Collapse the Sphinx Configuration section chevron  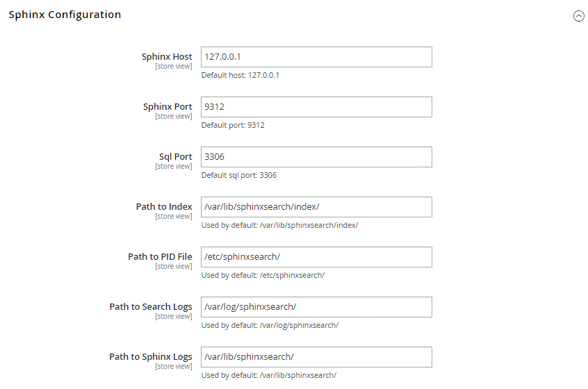click(578, 16)
